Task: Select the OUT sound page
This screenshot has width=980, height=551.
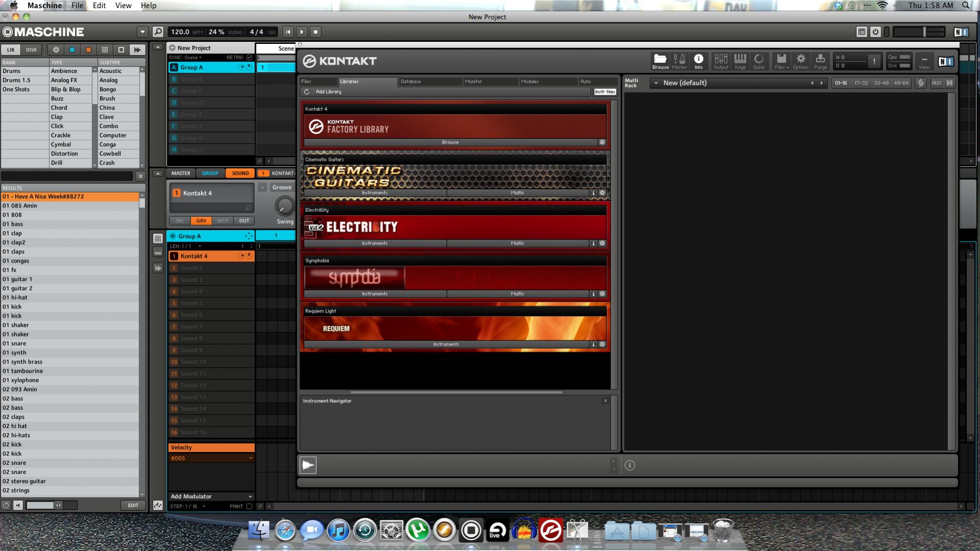Action: 244,221
